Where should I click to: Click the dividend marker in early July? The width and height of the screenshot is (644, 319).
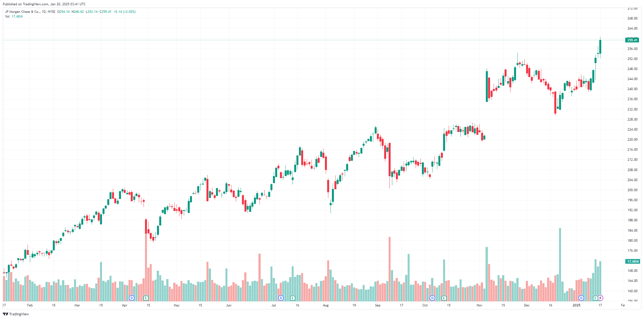click(281, 298)
